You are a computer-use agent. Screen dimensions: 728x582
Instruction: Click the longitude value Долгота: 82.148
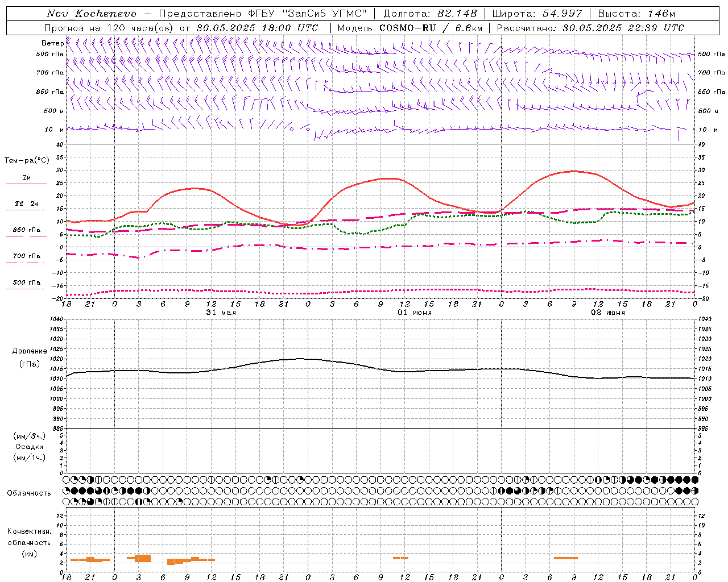click(430, 14)
